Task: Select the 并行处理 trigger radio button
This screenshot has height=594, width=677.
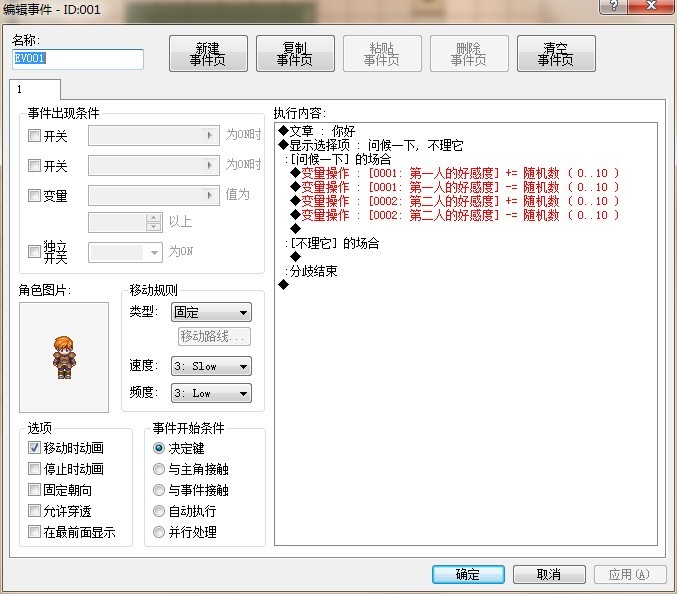Action: tap(159, 532)
